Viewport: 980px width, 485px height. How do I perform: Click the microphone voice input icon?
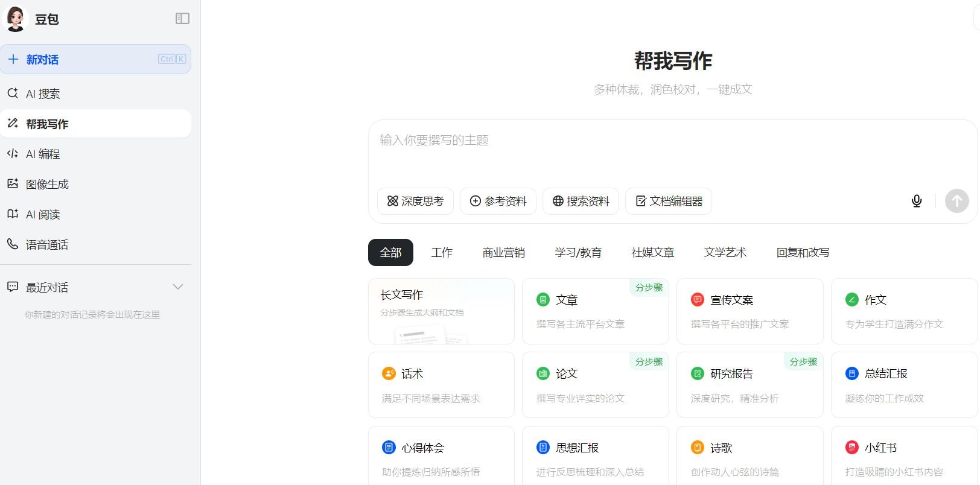pyautogui.click(x=916, y=201)
